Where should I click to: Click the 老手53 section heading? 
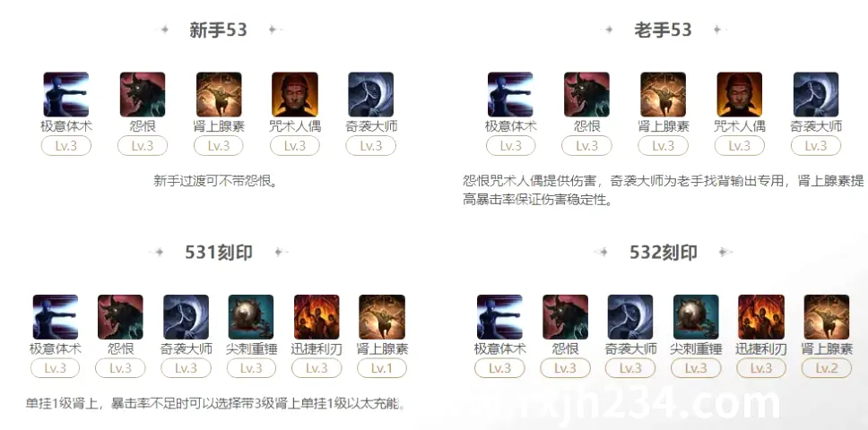point(663,30)
